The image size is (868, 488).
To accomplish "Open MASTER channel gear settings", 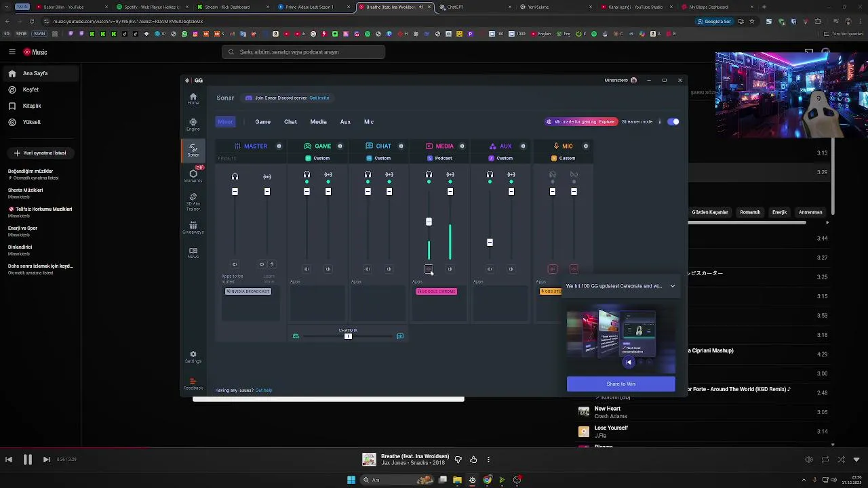I will coord(279,146).
